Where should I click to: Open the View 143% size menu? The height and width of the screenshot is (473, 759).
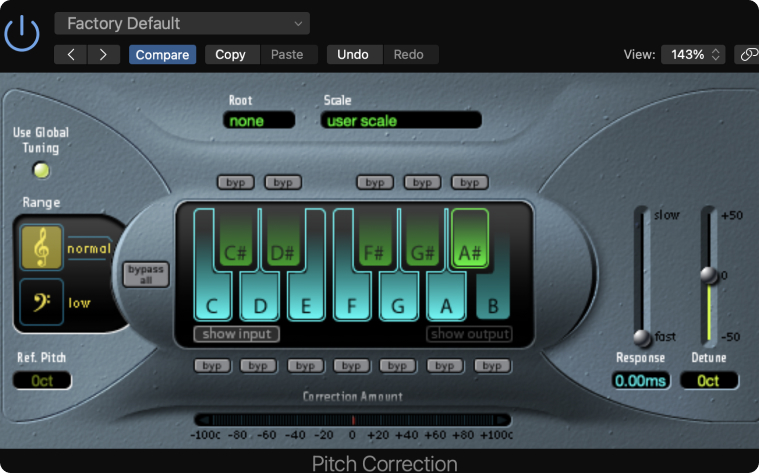pos(693,54)
